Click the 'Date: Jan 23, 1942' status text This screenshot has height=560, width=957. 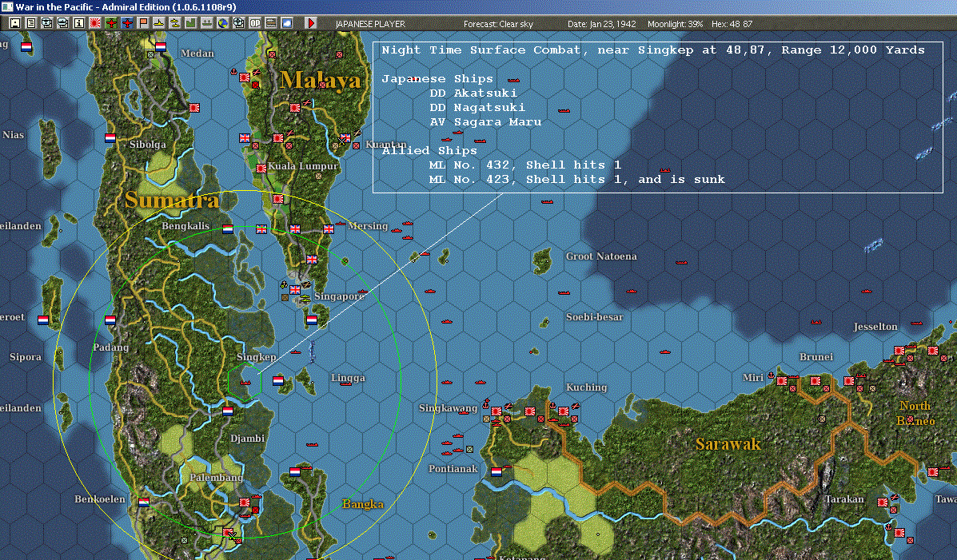click(602, 24)
